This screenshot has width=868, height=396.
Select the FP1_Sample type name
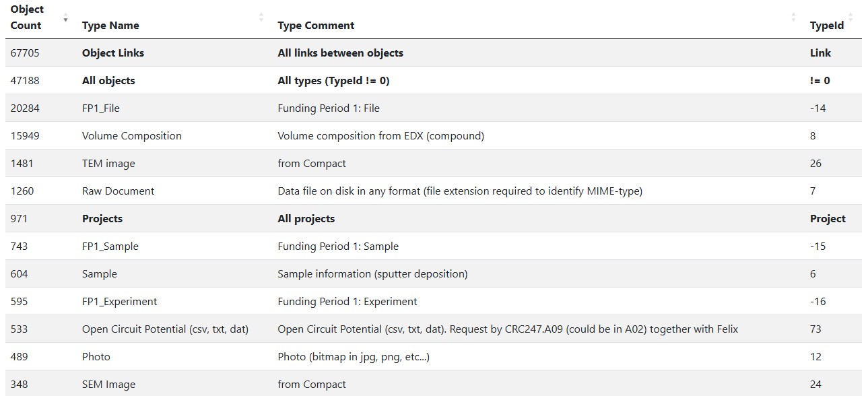110,246
